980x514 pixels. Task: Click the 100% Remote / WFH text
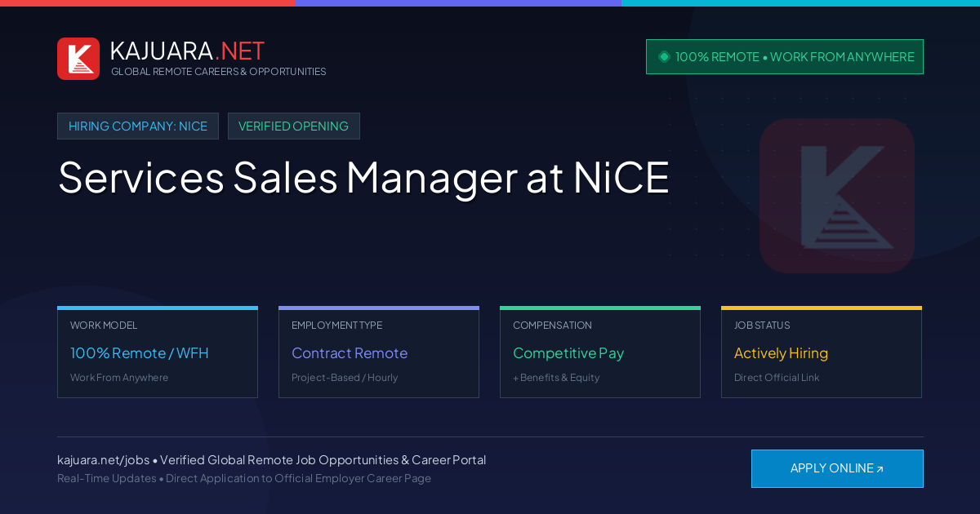[140, 353]
